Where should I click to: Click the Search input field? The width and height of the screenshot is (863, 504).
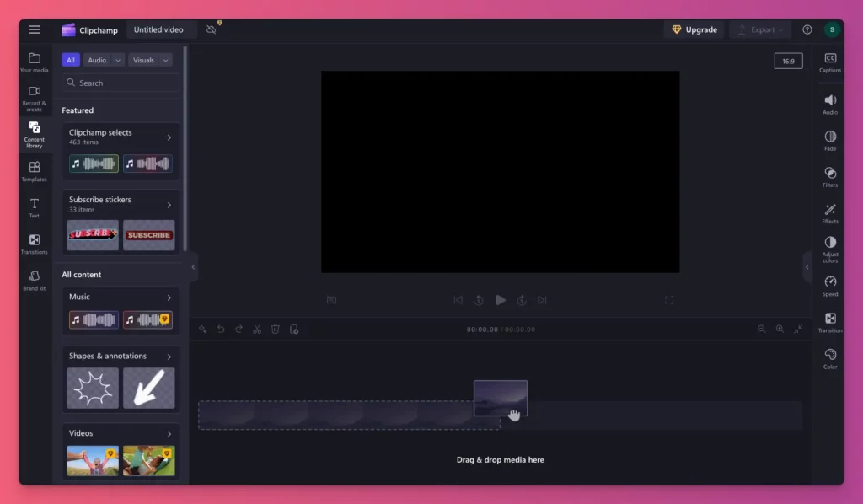120,83
